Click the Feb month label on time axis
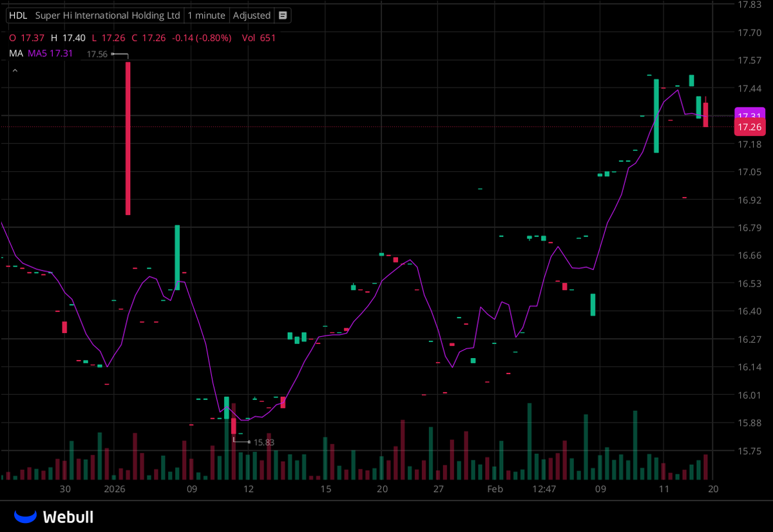Viewport: 773px width, 532px height. point(495,489)
